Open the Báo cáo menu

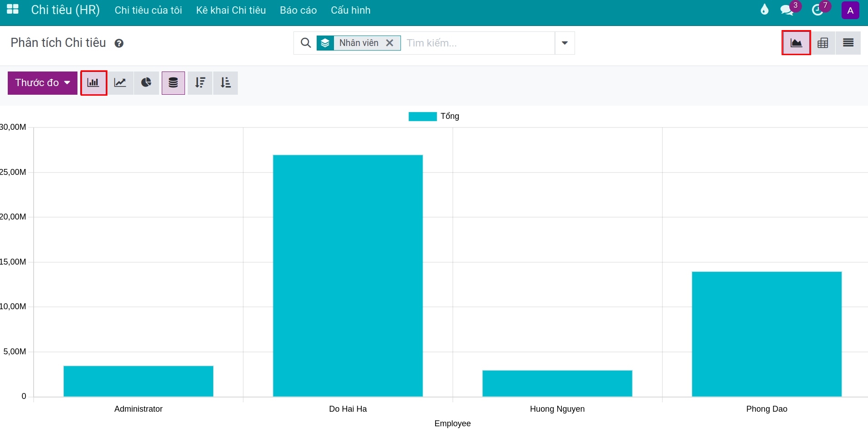(x=298, y=10)
